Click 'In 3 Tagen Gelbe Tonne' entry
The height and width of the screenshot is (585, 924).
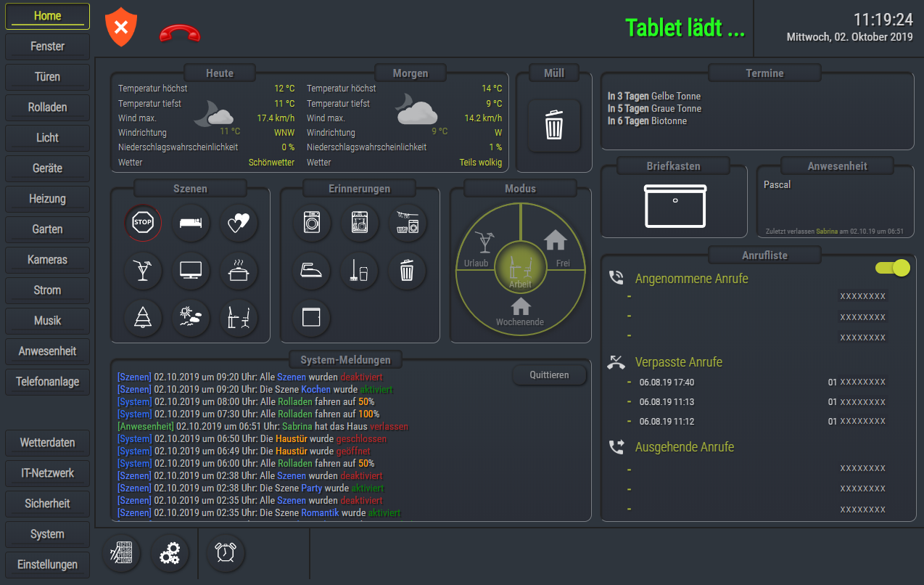654,96
